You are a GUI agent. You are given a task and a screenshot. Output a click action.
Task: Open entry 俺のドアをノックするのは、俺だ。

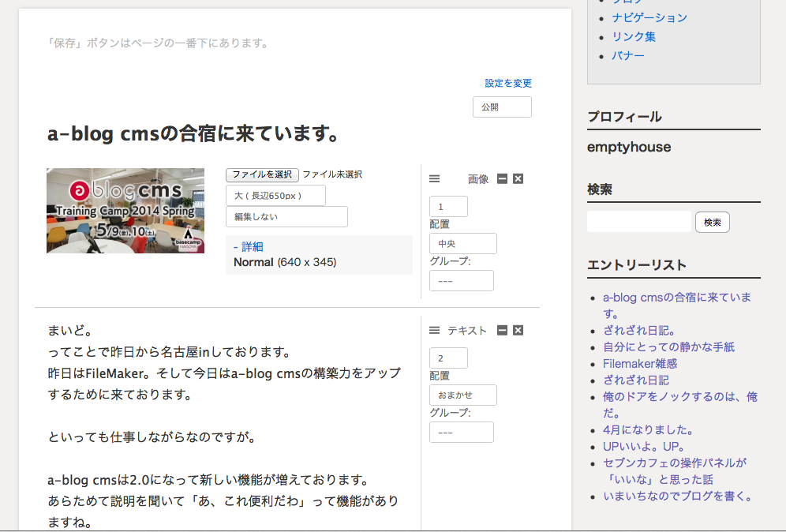(679, 405)
